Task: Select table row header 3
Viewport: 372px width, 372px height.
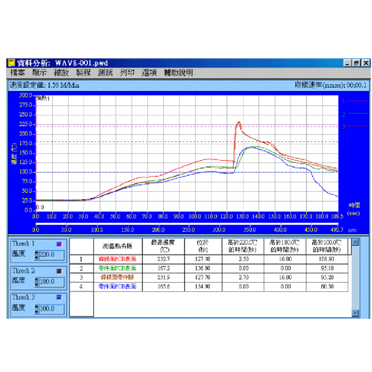Action: click(x=82, y=277)
